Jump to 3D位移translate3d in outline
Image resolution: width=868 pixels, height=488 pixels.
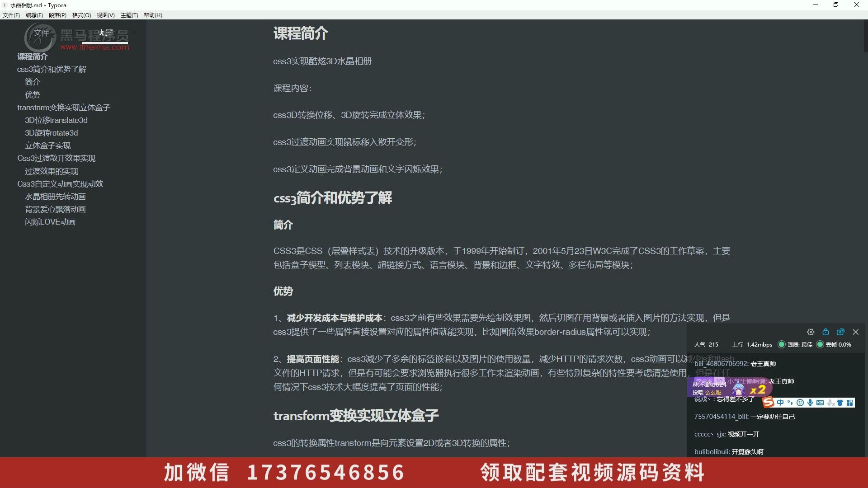coord(56,120)
